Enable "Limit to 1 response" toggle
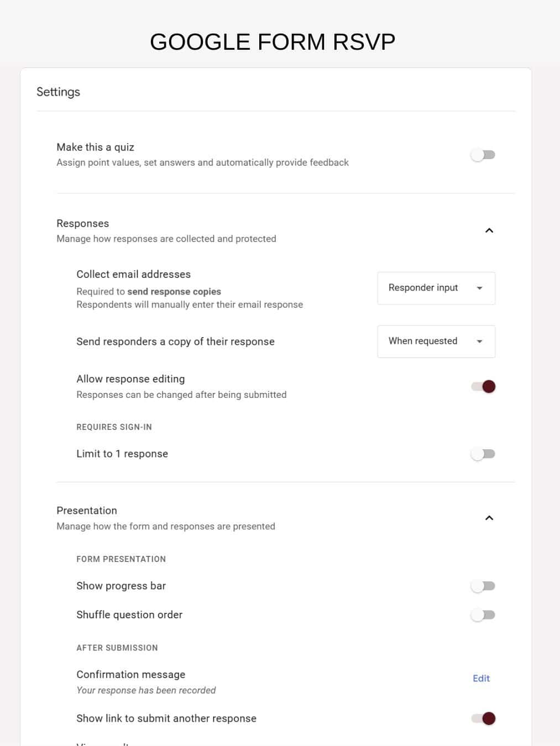 (x=483, y=454)
